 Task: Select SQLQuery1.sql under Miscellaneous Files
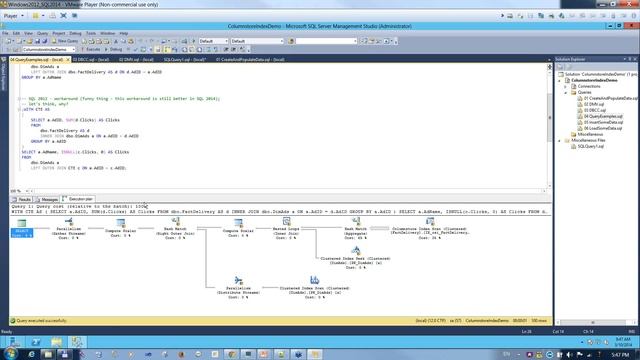coord(587,146)
